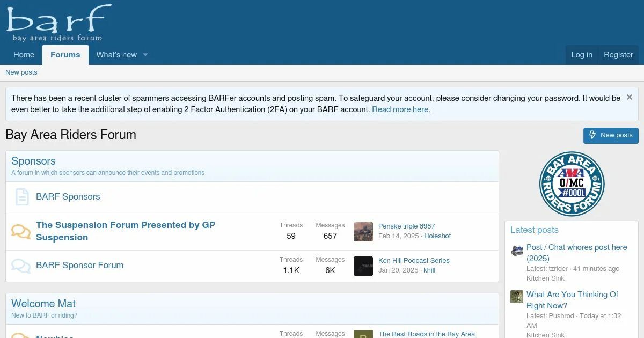Select the Forums tab
This screenshot has width=644, height=338.
(65, 55)
